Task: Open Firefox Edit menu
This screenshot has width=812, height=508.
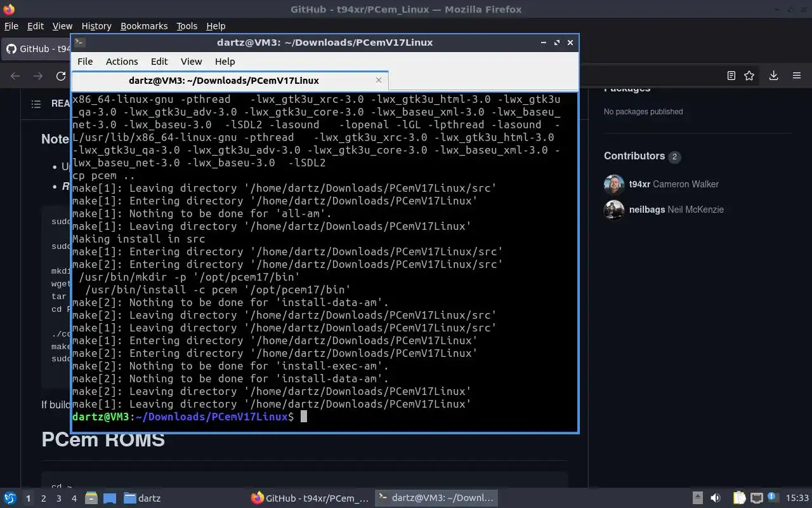Action: click(36, 26)
